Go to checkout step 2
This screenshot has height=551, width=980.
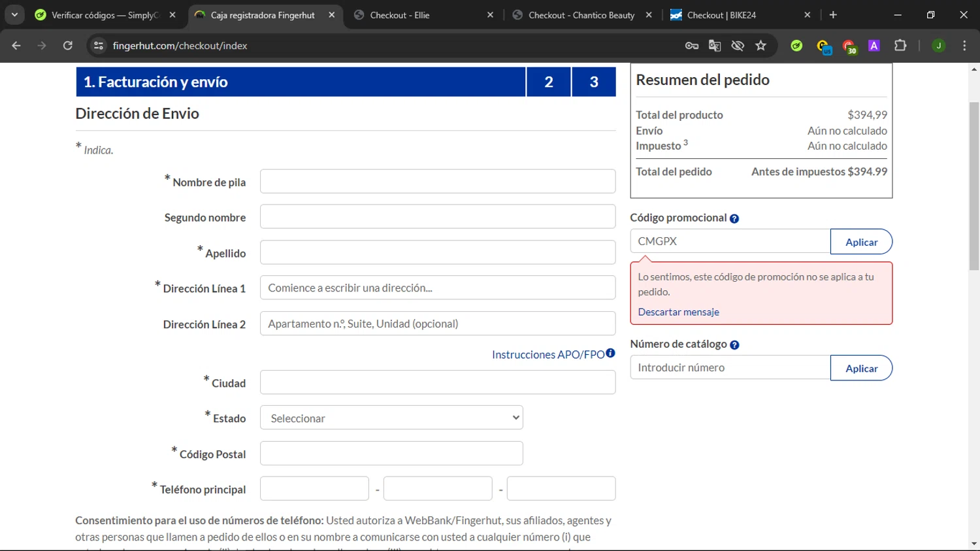pos(549,82)
